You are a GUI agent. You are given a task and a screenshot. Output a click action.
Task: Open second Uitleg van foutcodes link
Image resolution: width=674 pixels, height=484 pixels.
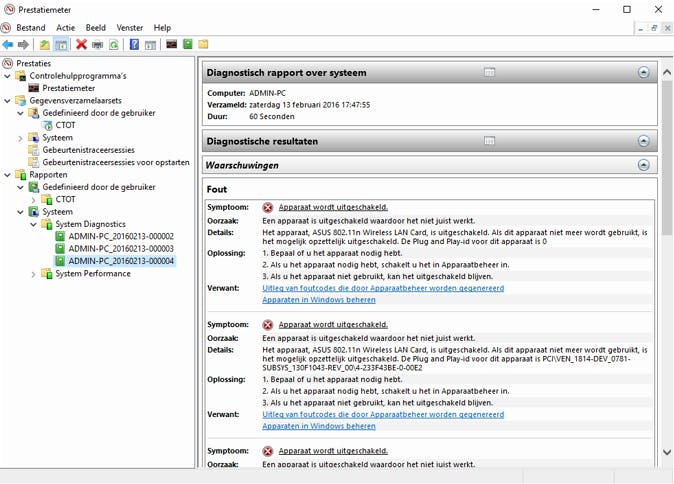383,414
